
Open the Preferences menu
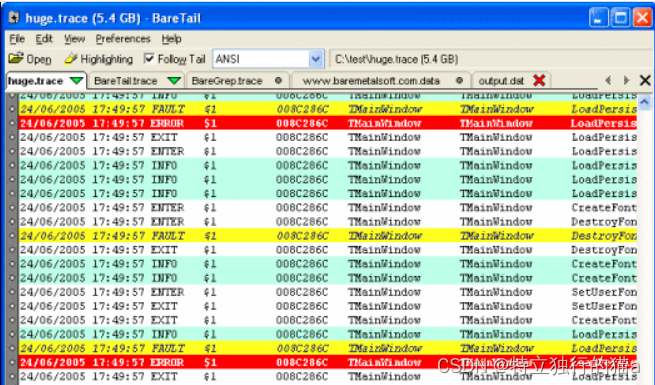pyautogui.click(x=123, y=39)
